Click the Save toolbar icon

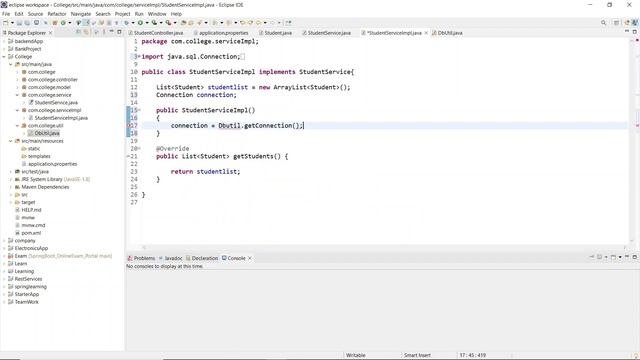(19, 23)
